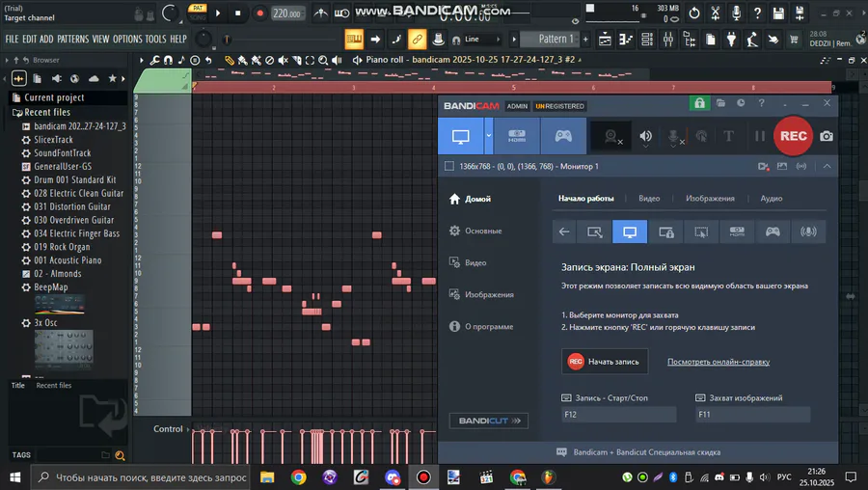
Task: Toggle Bandicam microphone input
Action: coord(674,136)
